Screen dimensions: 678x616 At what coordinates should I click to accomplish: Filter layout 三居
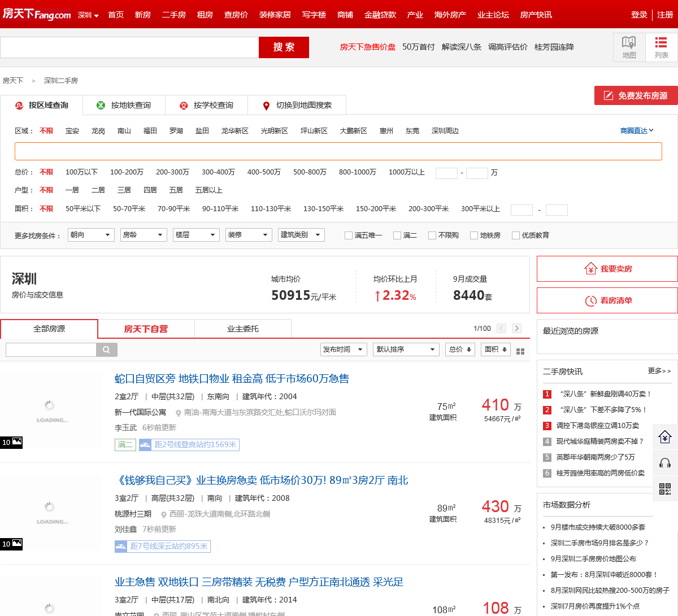(x=124, y=190)
